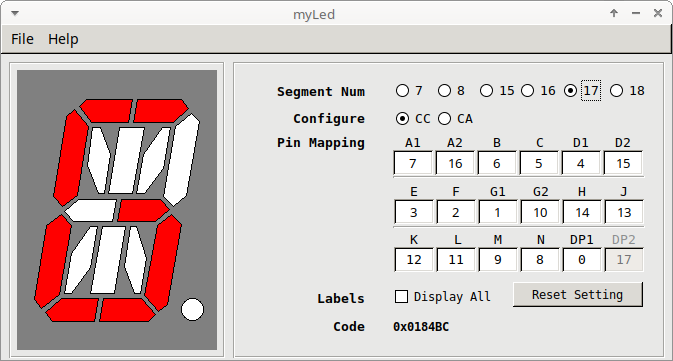
Task: Click the code value 0x0184BC
Action: tap(421, 327)
